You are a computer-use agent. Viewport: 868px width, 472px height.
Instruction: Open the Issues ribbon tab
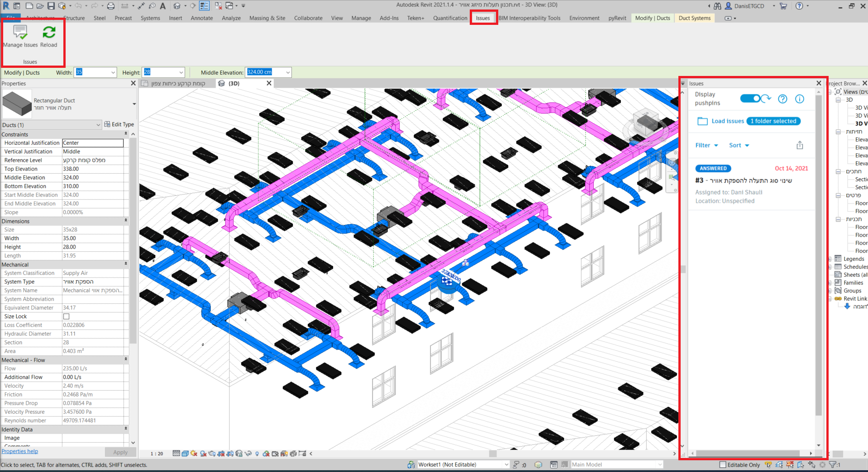(483, 18)
